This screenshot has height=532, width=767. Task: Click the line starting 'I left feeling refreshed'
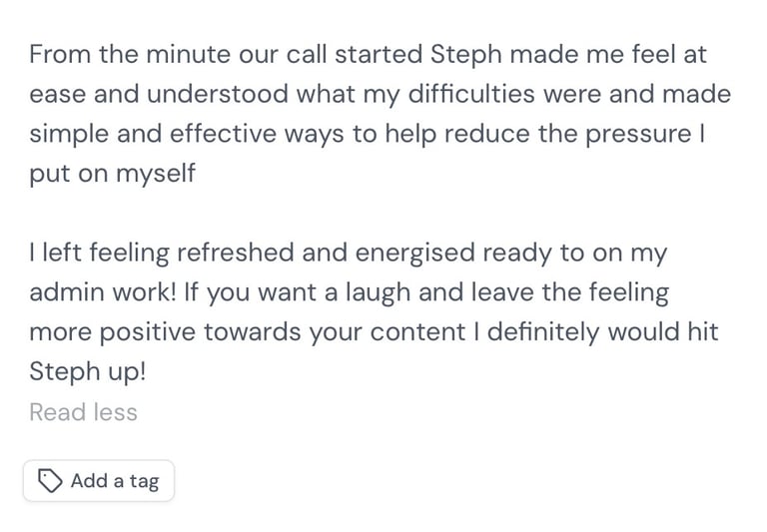348,253
